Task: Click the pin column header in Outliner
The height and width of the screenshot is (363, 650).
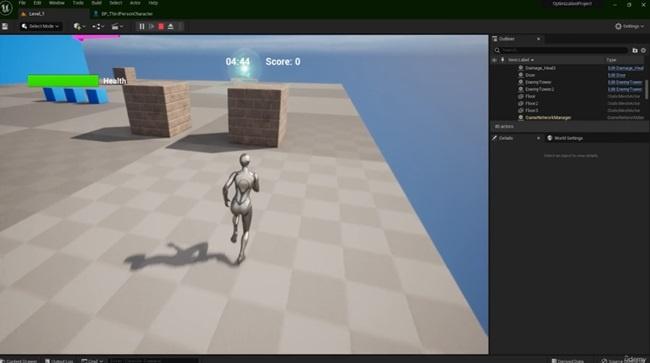Action: point(502,60)
